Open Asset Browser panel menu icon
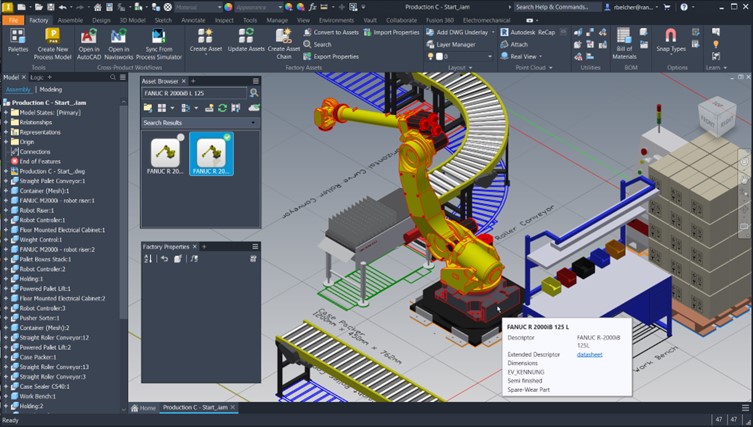753x427 pixels. pyautogui.click(x=255, y=81)
